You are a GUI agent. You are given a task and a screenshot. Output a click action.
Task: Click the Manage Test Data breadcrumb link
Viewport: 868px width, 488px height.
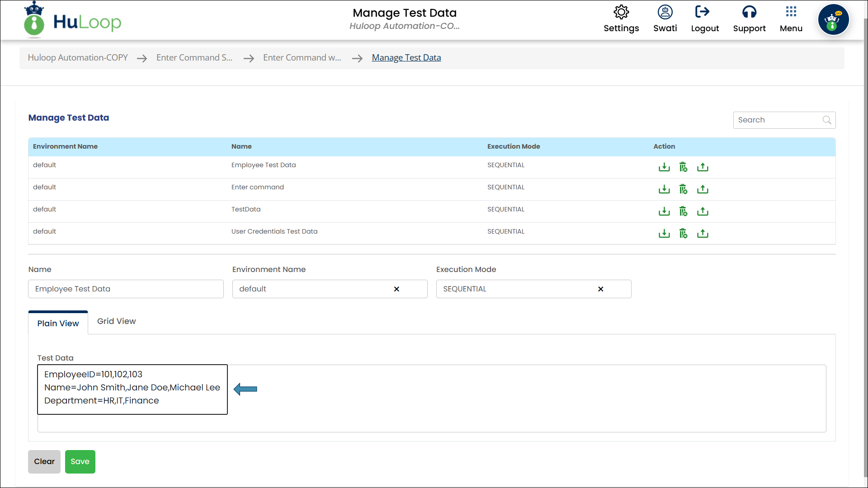click(x=406, y=58)
